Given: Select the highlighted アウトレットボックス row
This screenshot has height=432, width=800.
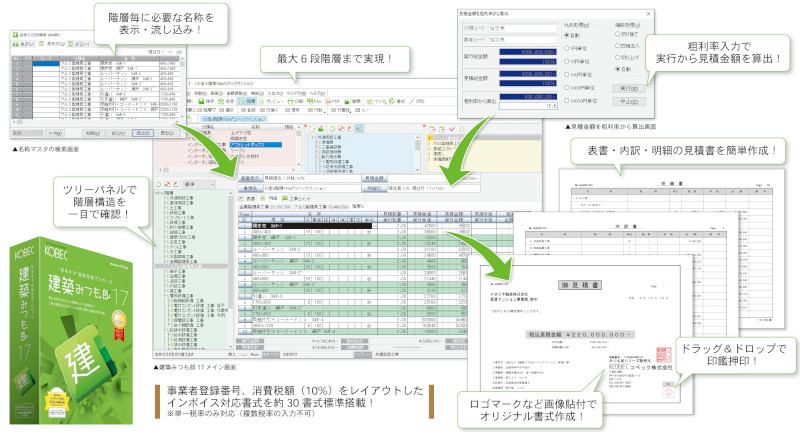Looking at the screenshot, I should tap(256, 145).
